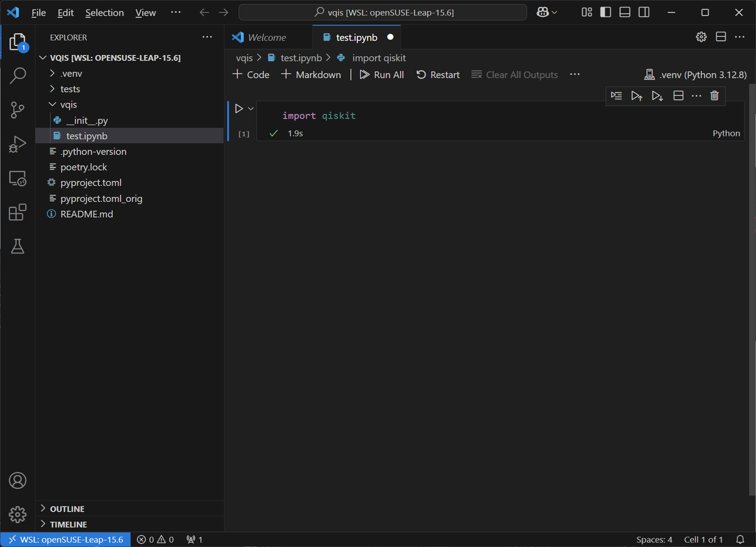Restart the notebook kernel
Screen dimensions: 756x547
point(438,74)
